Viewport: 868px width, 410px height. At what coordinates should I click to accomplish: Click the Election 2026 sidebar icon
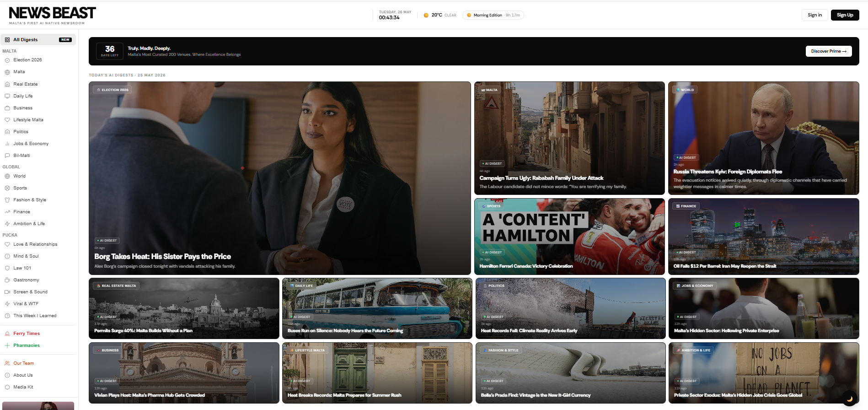pos(7,60)
